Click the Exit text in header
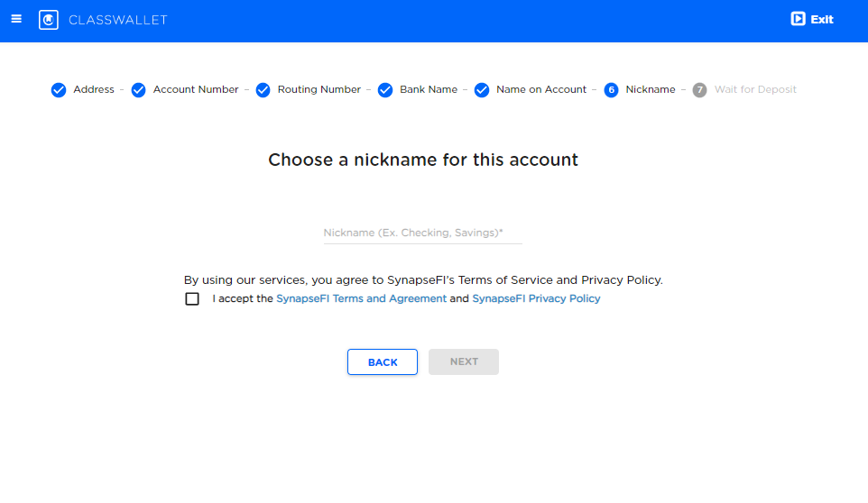 (x=822, y=19)
